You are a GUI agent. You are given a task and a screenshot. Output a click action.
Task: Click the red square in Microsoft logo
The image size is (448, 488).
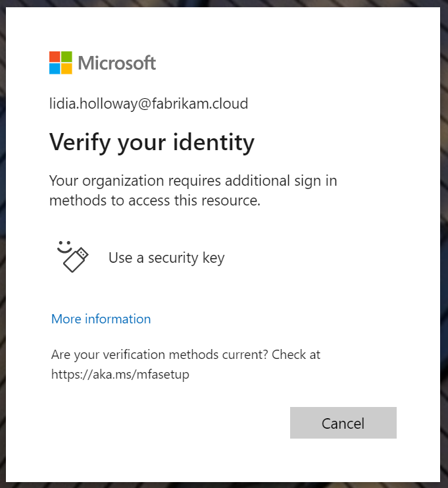coord(55,57)
